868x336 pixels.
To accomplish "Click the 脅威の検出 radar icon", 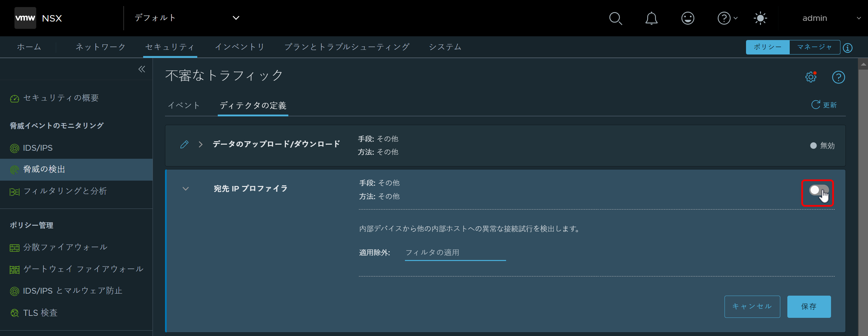I will coord(14,170).
